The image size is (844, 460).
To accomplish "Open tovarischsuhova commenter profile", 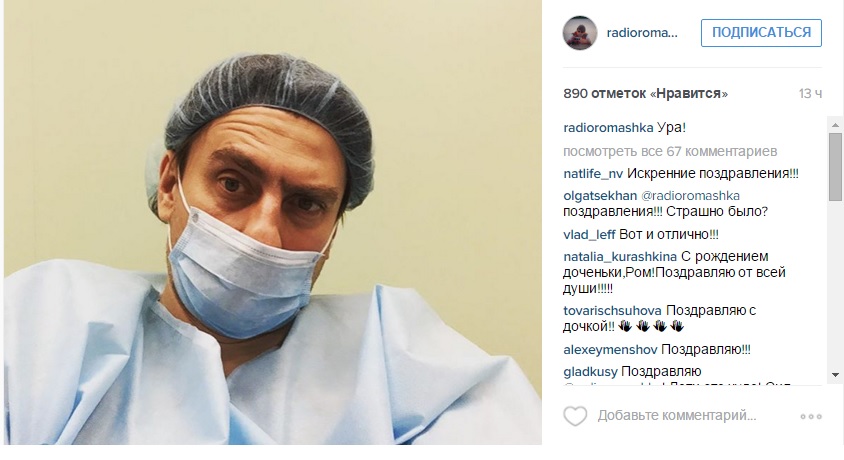I will [613, 310].
